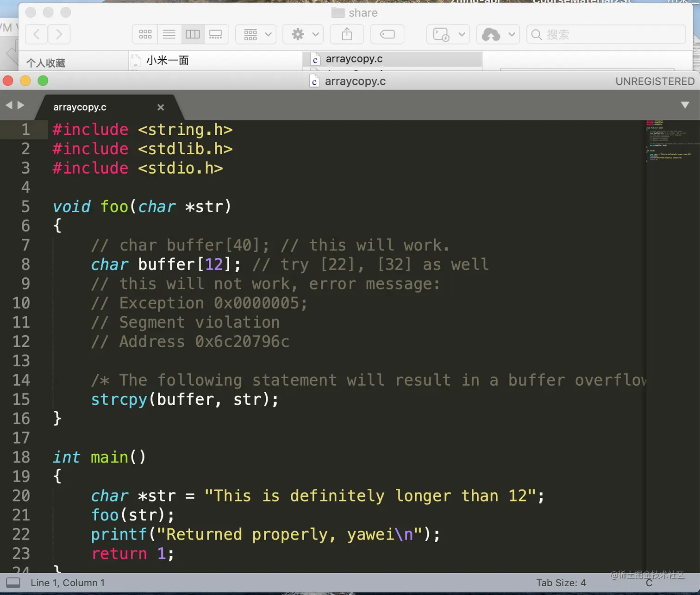The width and height of the screenshot is (700, 595).
Task: Click the printf call on line 22
Action: (266, 534)
